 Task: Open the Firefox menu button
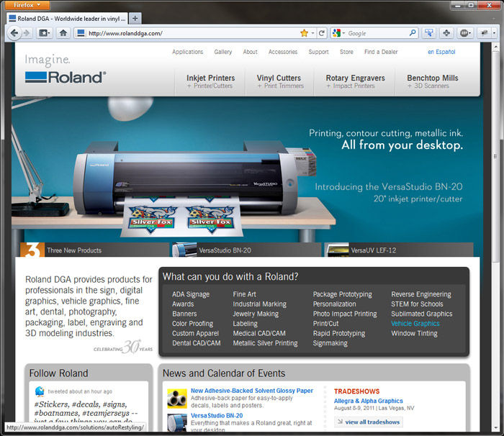[27, 5]
